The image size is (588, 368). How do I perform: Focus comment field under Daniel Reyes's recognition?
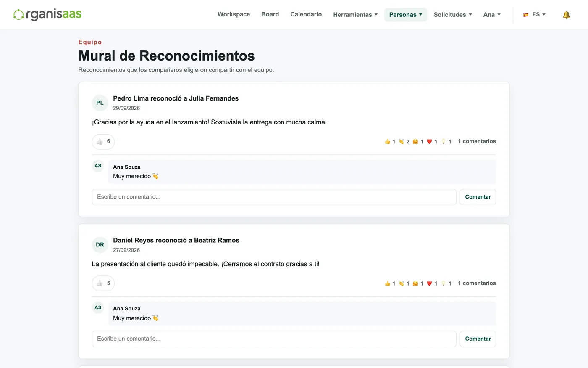(274, 339)
